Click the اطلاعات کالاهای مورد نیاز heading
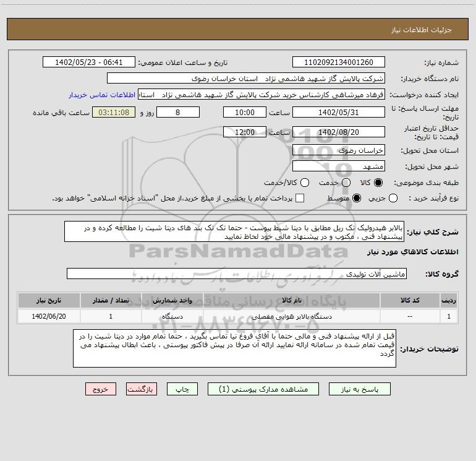The image size is (476, 461). 412,252
